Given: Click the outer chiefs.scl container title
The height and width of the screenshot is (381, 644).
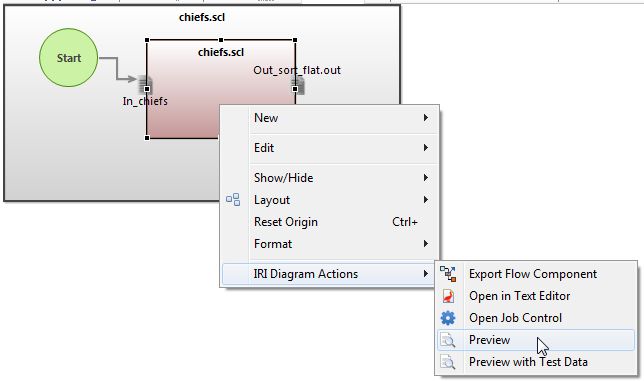Looking at the screenshot, I should [202, 17].
